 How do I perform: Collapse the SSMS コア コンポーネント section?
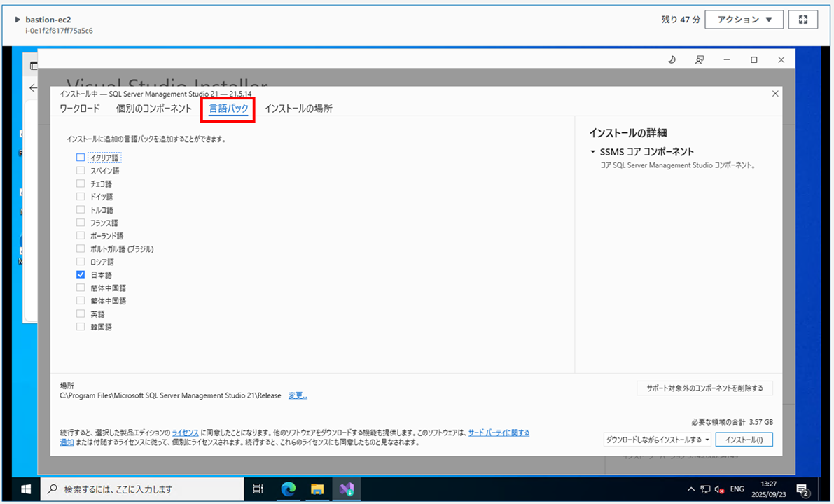point(592,152)
